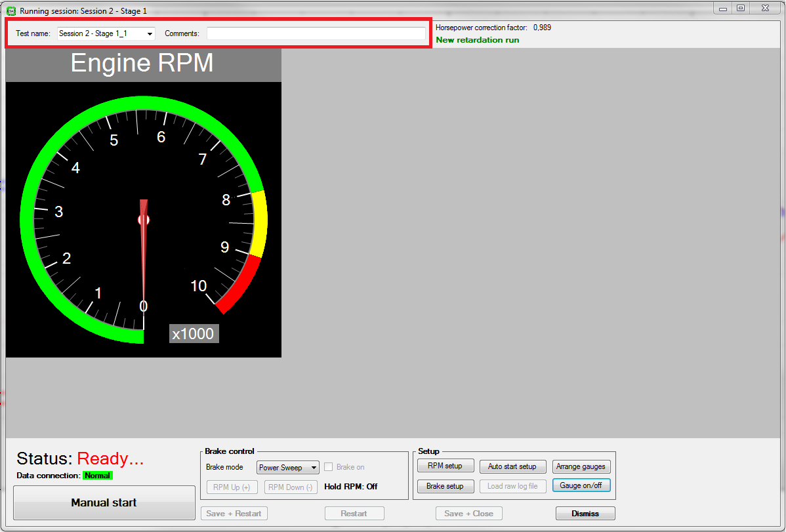This screenshot has width=786, height=532.
Task: Click the x1000 multiplier label on gauge
Action: [x=193, y=334]
